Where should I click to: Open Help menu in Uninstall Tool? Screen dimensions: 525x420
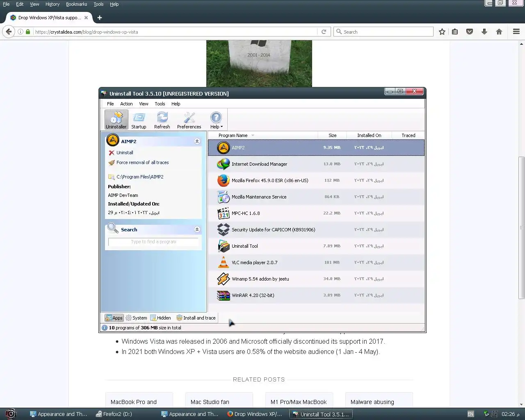point(176,104)
